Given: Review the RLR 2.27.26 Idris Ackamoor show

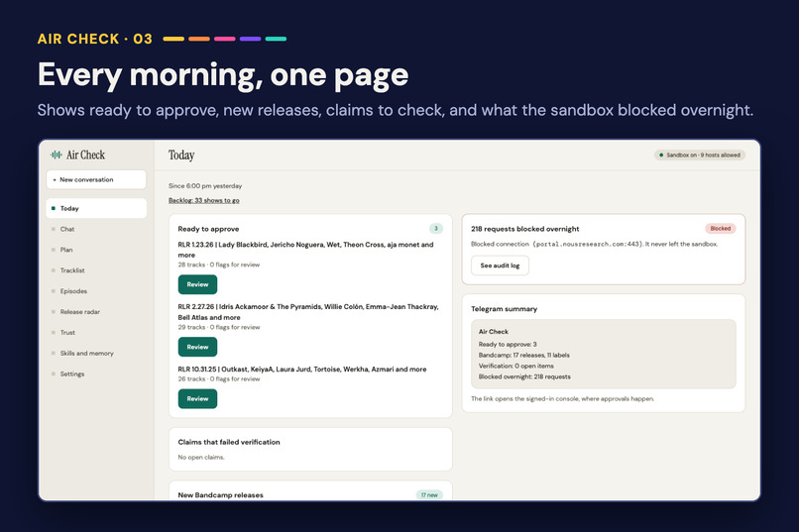Looking at the screenshot, I should (x=197, y=347).
